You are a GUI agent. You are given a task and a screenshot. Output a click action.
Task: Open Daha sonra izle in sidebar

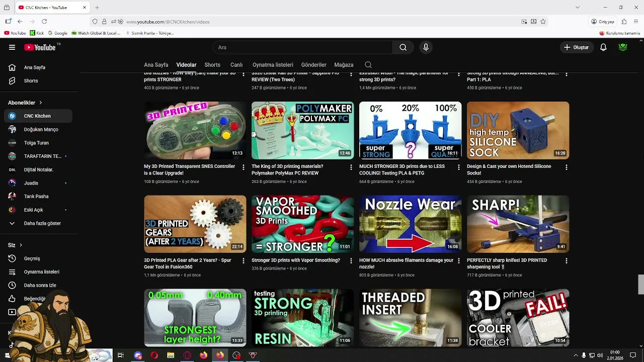(x=38, y=286)
